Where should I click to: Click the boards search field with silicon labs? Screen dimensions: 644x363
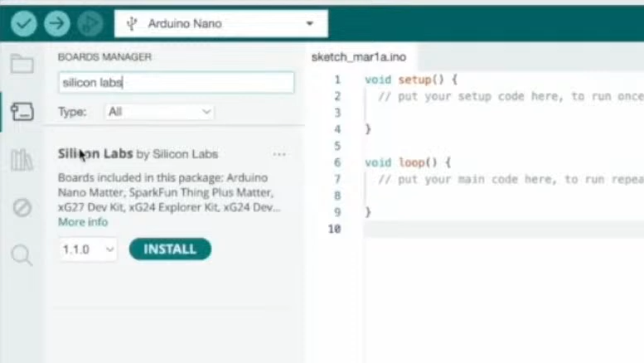click(x=177, y=83)
